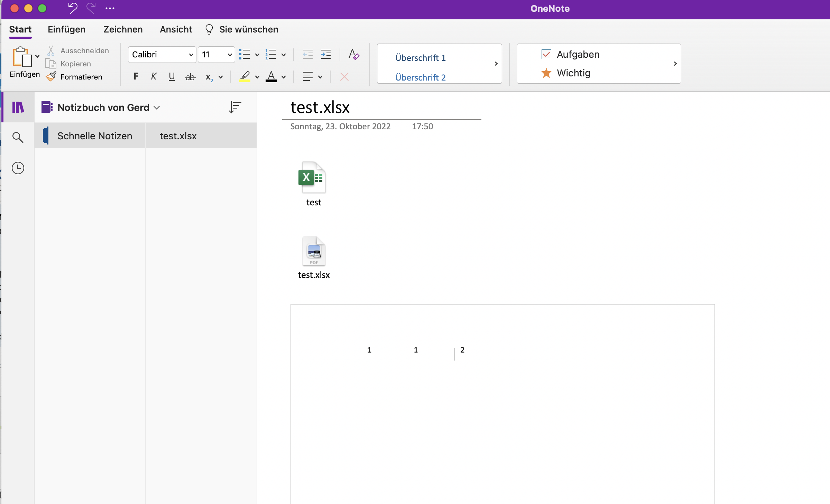This screenshot has width=830, height=504.
Task: Decrease the indent level
Action: tap(307, 55)
